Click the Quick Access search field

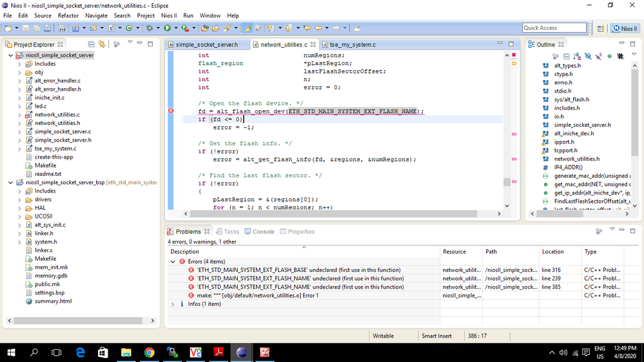point(554,28)
